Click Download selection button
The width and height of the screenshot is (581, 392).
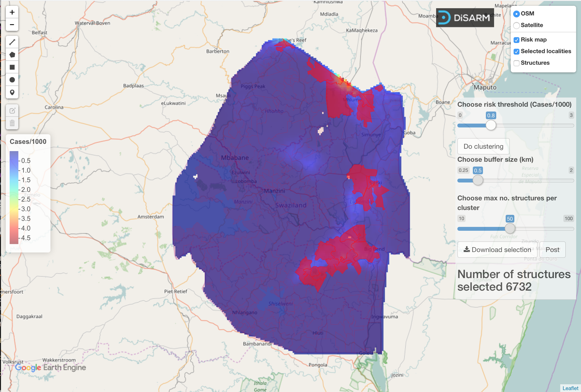tap(497, 250)
